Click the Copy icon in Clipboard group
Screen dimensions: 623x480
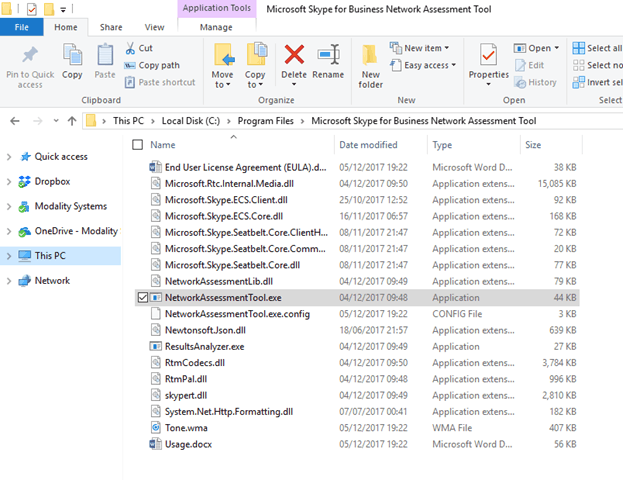[72, 54]
